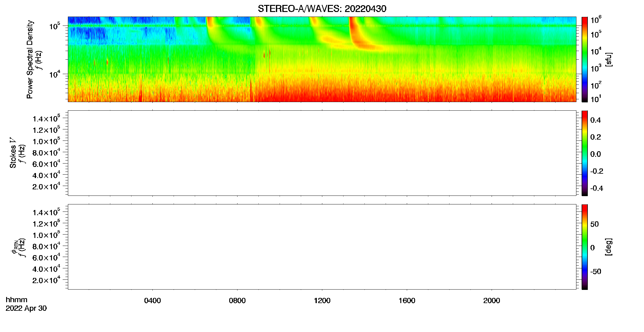This screenshot has width=644, height=332.
Task: Click the -0.4 value on Stokes colorbar
Action: pos(597,188)
